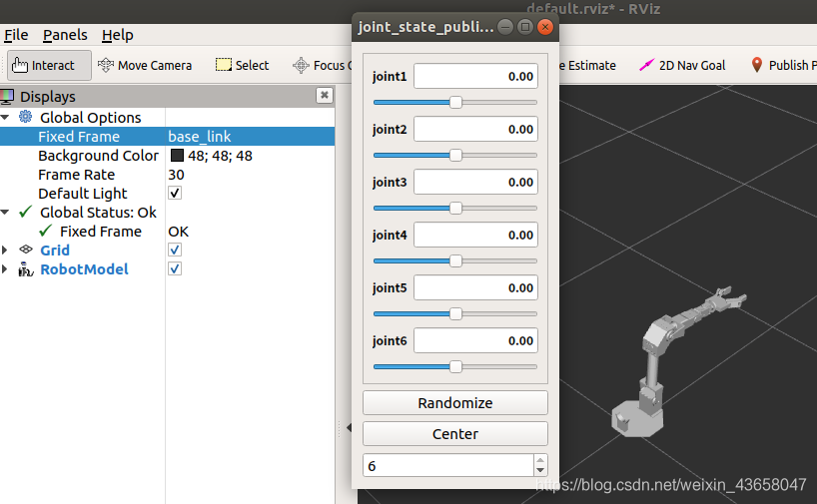Click the joint5 value field
Viewport: 817px width, 504px height.
point(475,287)
